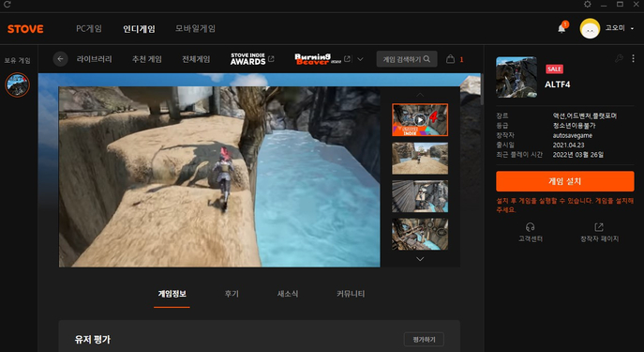Go back with the arrow button
The width and height of the screenshot is (644, 352).
(60, 59)
